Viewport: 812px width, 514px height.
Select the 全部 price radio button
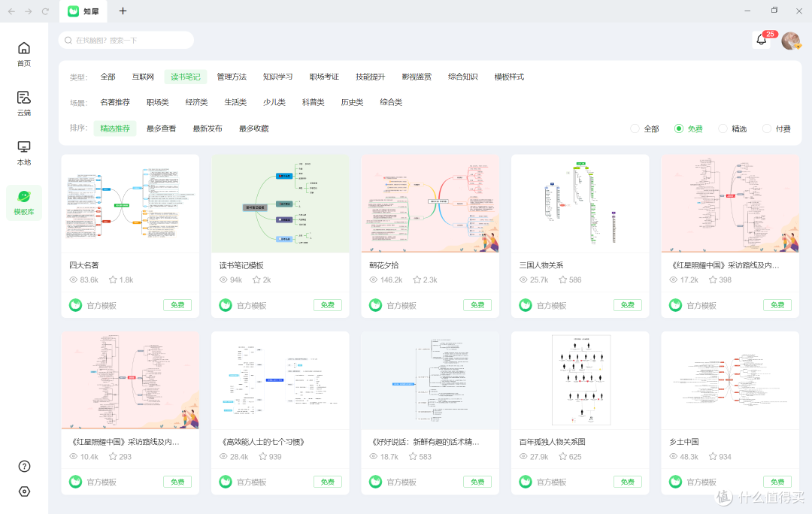(635, 128)
